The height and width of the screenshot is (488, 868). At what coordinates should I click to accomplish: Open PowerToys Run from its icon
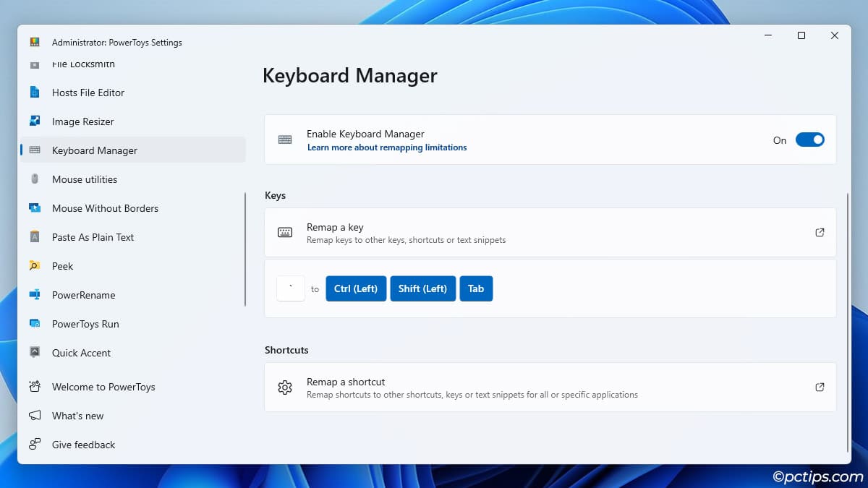pos(35,324)
